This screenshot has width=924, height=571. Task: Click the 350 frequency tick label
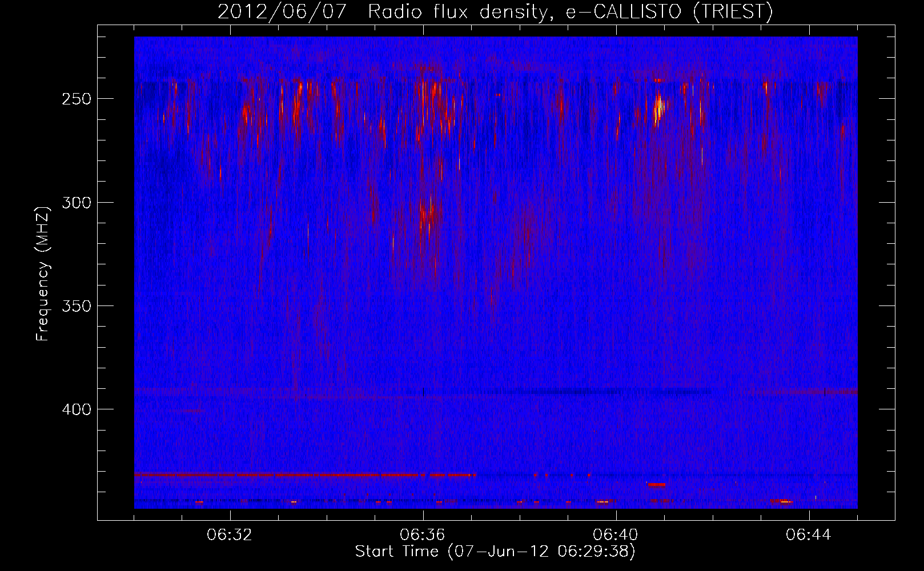76,306
